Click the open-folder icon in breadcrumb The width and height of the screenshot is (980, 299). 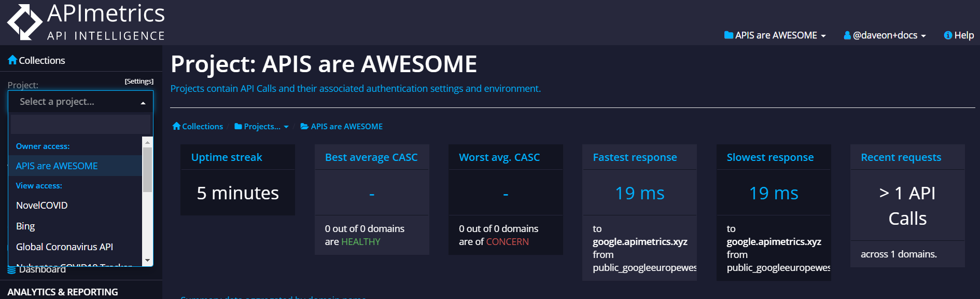(x=305, y=126)
